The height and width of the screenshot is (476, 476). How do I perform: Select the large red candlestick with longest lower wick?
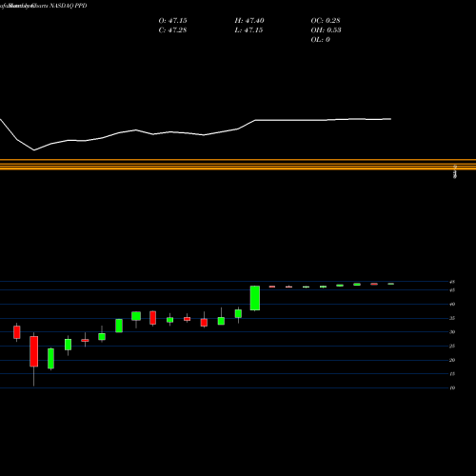pyautogui.click(x=34, y=351)
